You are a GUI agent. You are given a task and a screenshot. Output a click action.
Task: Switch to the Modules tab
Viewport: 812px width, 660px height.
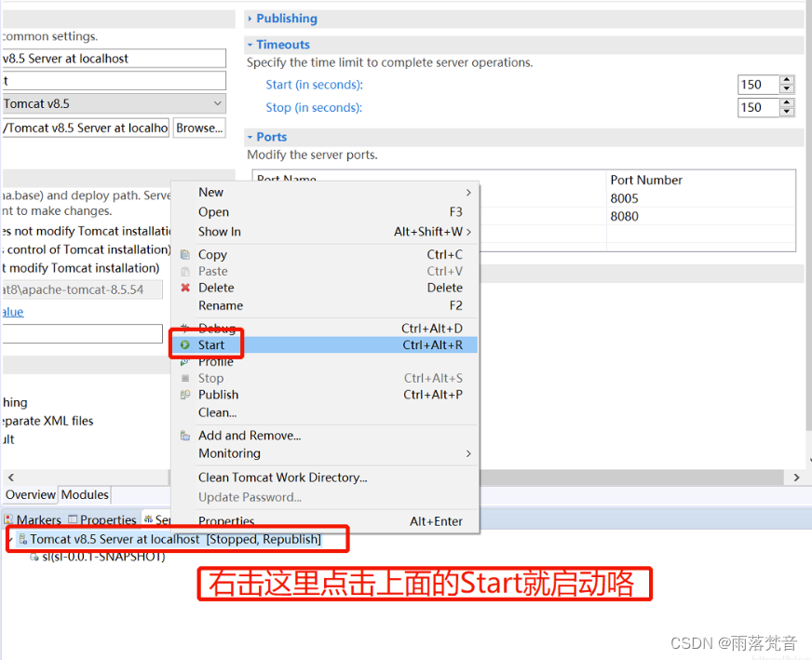point(84,494)
